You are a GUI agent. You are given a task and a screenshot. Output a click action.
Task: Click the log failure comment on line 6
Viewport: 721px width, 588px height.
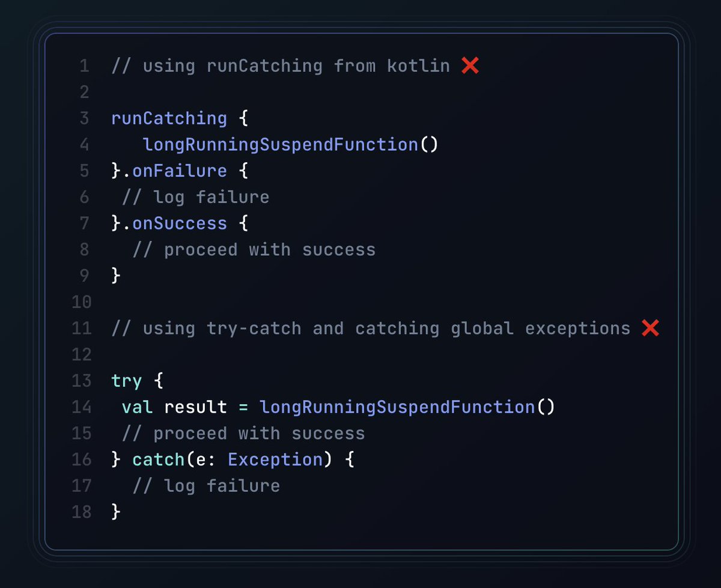(x=195, y=197)
